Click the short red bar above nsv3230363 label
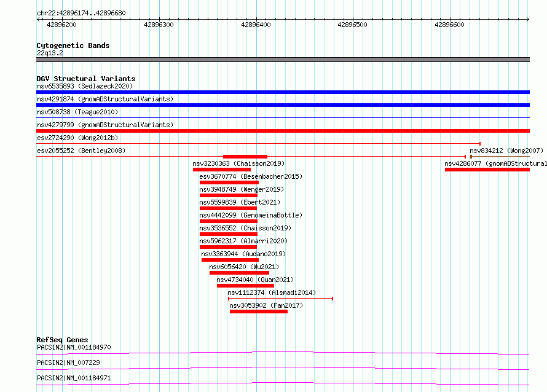This screenshot has width=547, height=392. click(x=245, y=157)
